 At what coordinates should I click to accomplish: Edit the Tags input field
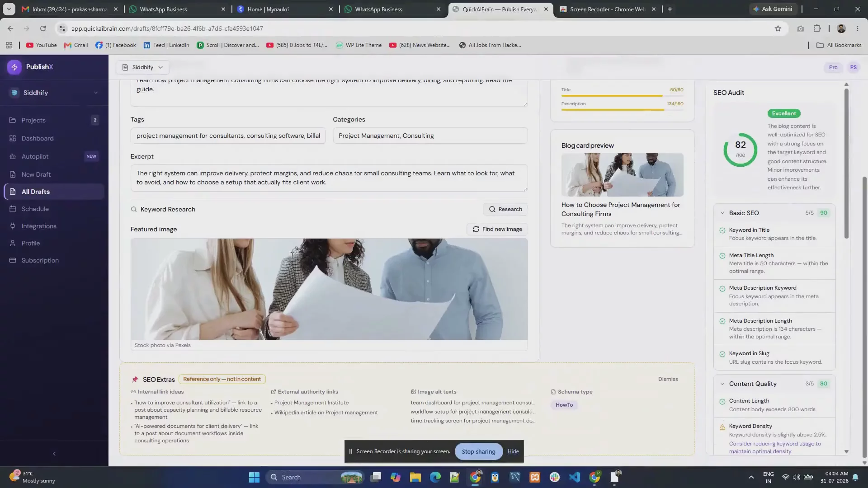tap(228, 136)
